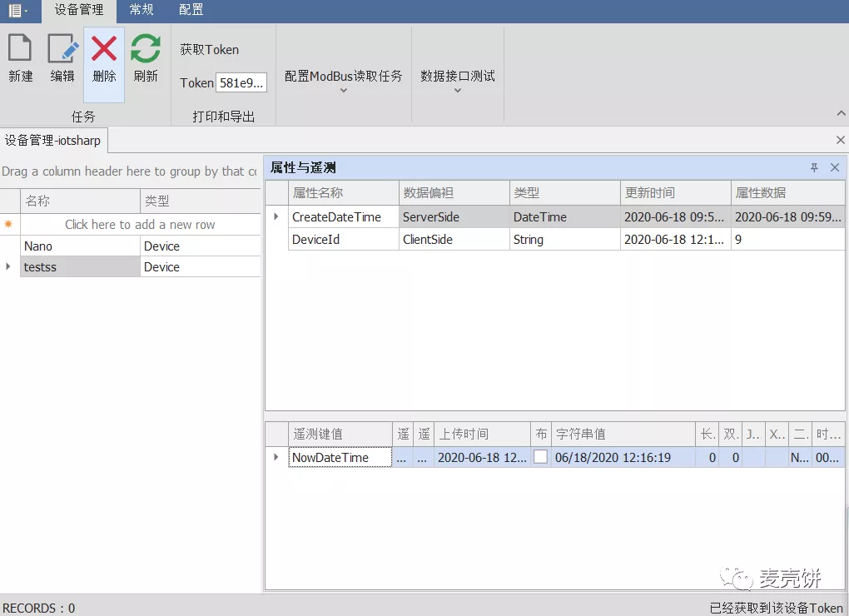Click the DateTime type cell
Screen dimensions: 849x616
(564, 217)
